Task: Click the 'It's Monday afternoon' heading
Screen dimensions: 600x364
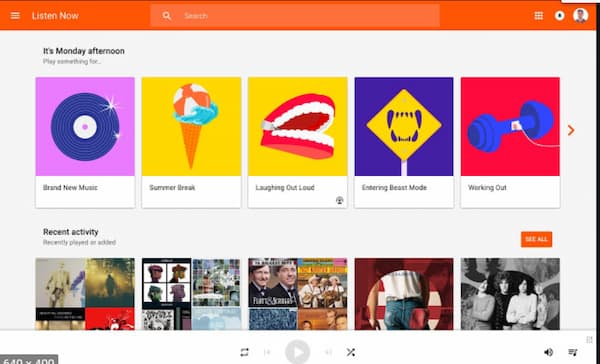Action: tap(84, 51)
